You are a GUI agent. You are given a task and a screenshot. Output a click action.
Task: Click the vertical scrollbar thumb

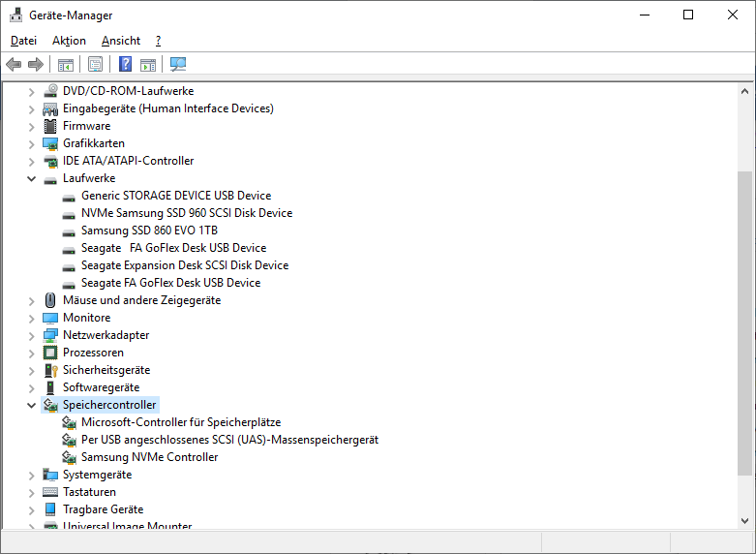[744, 323]
